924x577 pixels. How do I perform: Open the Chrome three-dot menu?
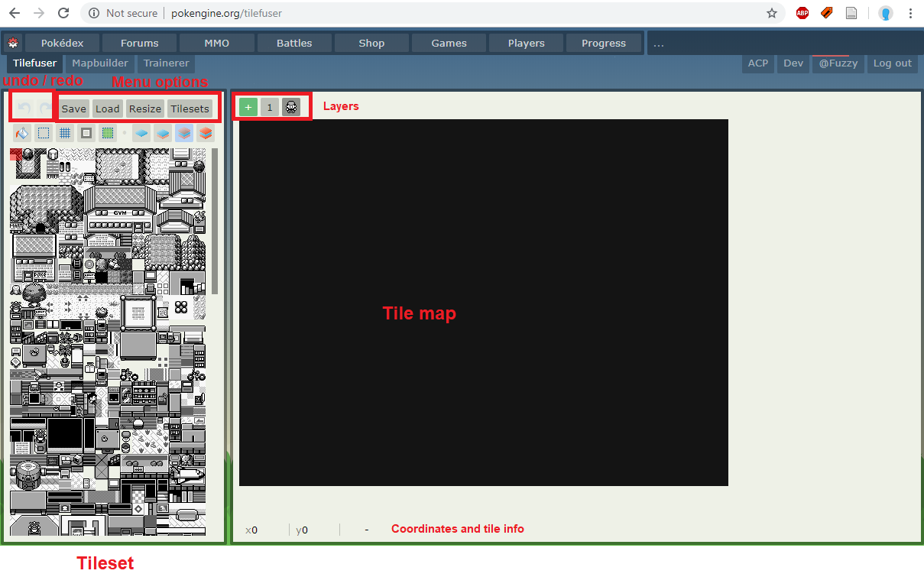[x=911, y=13]
